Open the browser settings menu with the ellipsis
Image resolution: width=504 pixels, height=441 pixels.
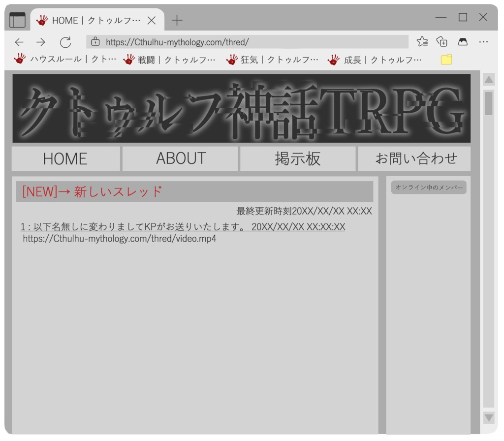[x=483, y=42]
